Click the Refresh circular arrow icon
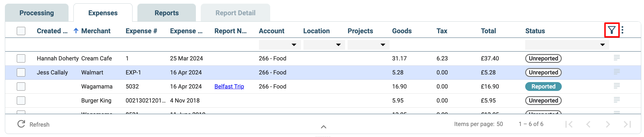Viewport: 644px width, 137px height. tap(21, 124)
